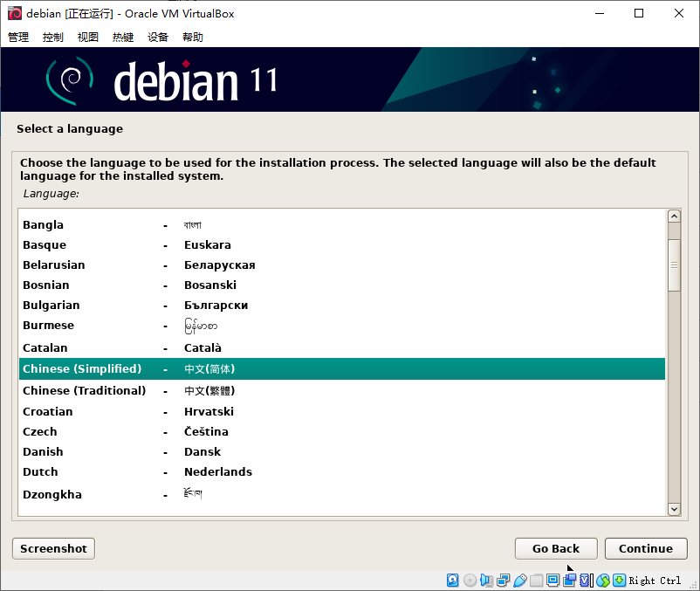The image size is (700, 591).
Task: Click the shared folders status icon
Action: 536,580
